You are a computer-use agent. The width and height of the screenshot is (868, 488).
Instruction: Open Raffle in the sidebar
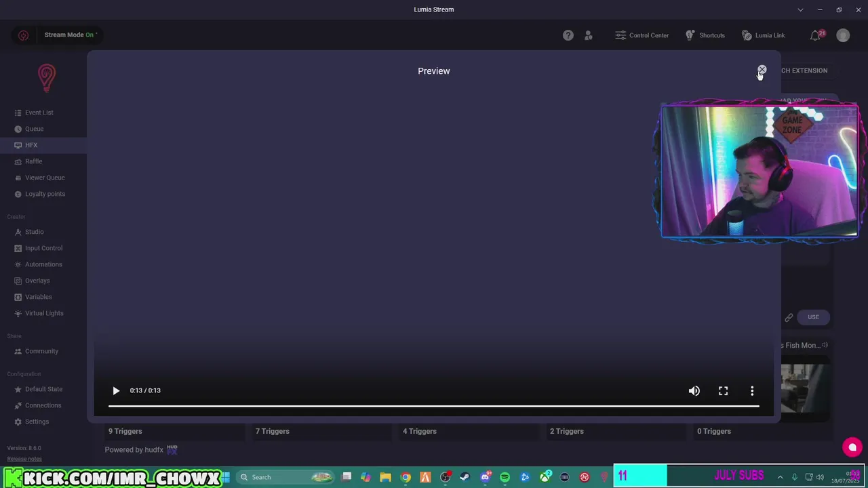[33, 161]
